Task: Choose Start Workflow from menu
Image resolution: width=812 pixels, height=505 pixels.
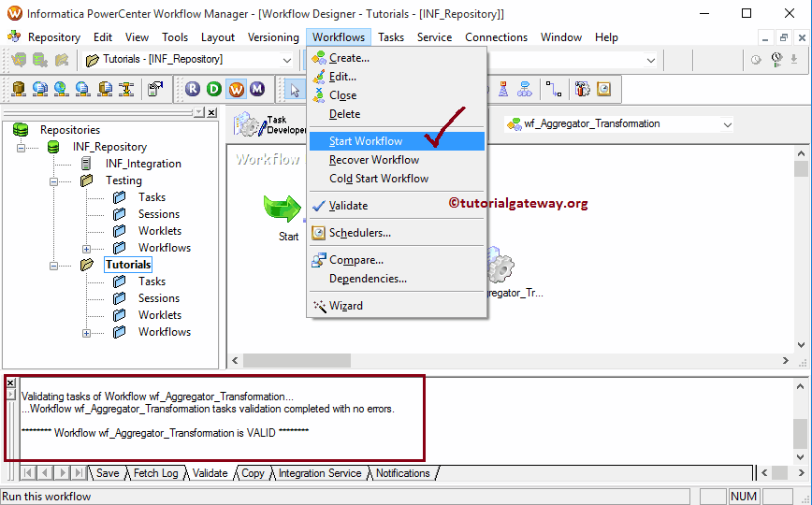Action: (x=398, y=141)
